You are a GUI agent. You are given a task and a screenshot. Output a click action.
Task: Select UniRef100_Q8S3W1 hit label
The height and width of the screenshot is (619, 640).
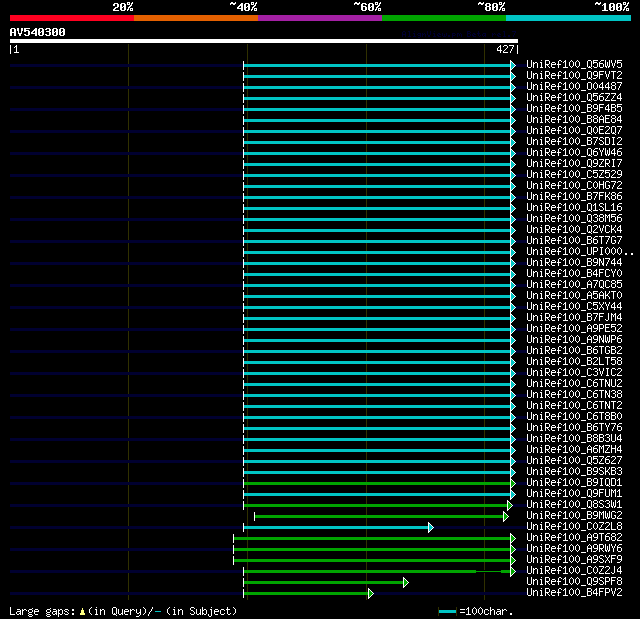click(574, 505)
